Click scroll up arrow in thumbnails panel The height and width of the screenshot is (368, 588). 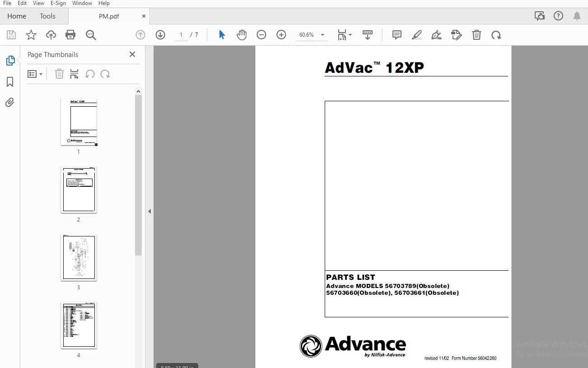tap(139, 91)
